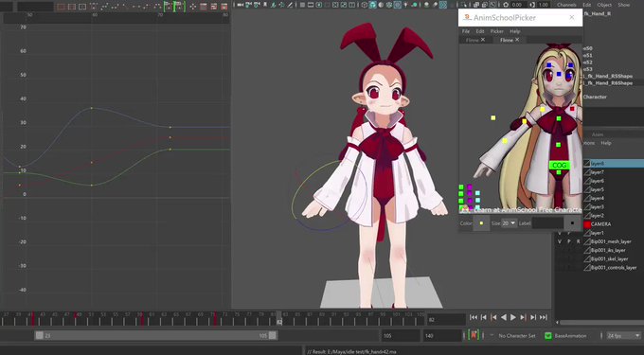Select Bip001_iks_layer in layer editor
644x355 pixels.
tap(608, 250)
